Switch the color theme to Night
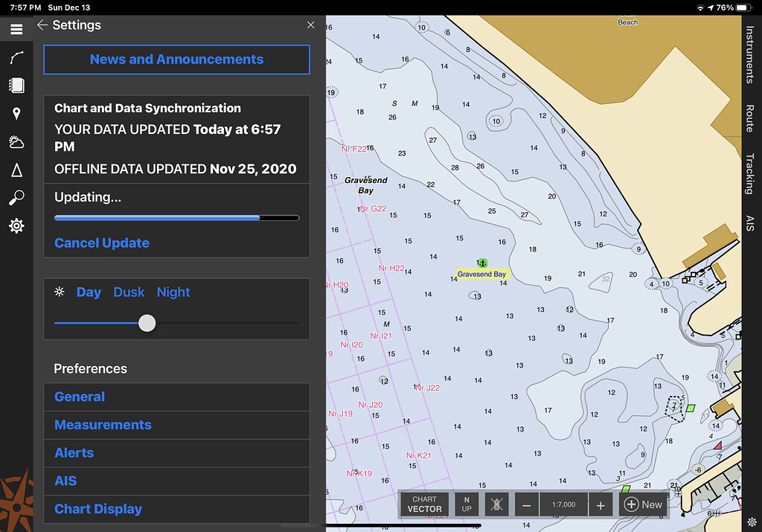762x532 pixels. click(173, 292)
